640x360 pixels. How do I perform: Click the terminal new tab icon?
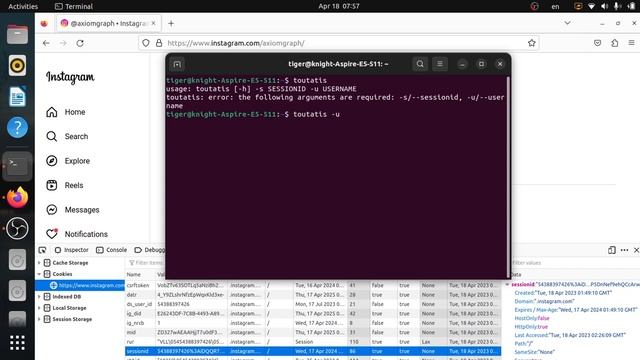point(177,64)
